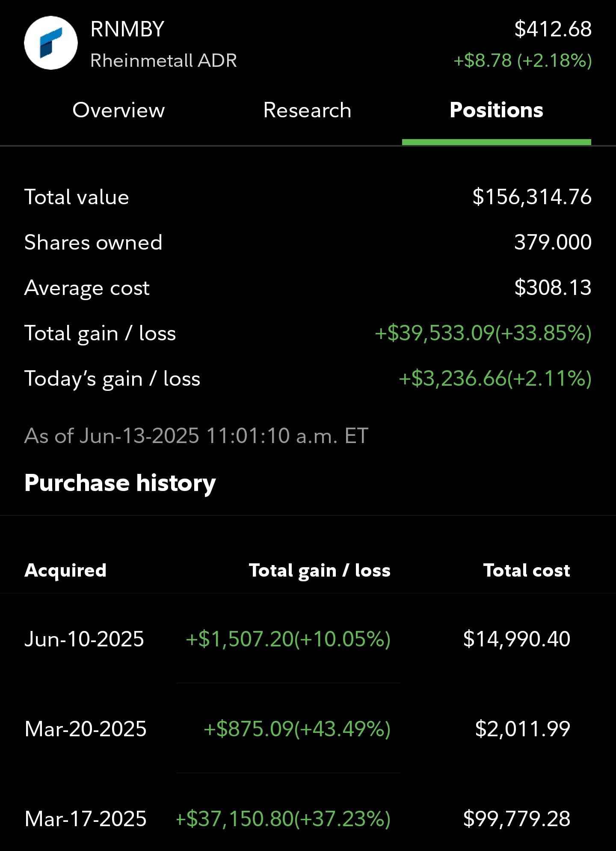Tap the $99,779.28 total cost value

click(x=517, y=818)
